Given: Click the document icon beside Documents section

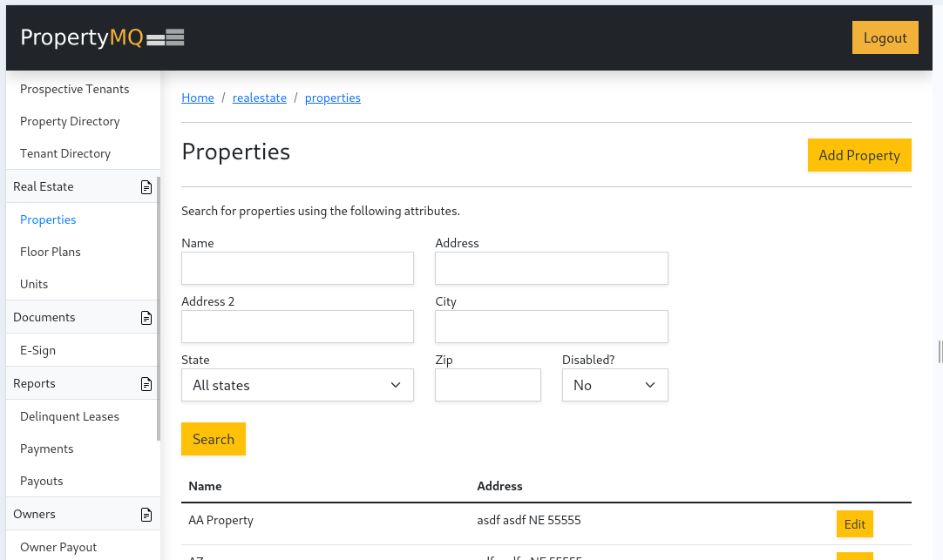Looking at the screenshot, I should coord(146,318).
